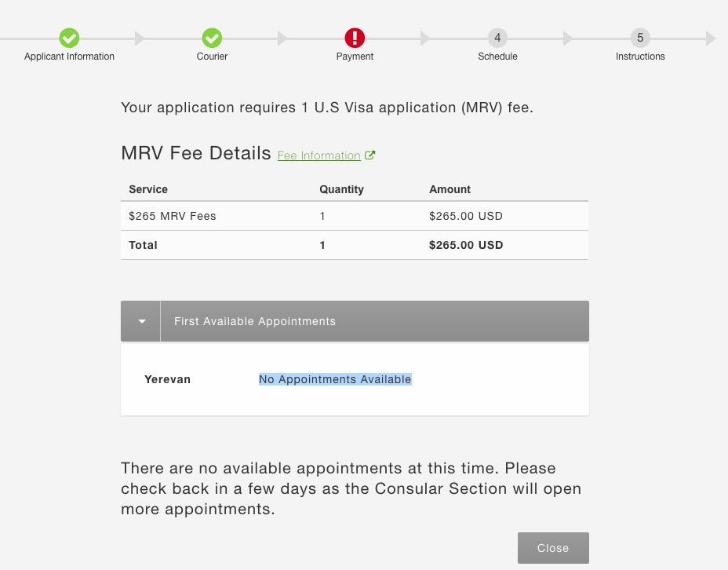Click the green checkmark above Courier
This screenshot has height=570, width=728.
[212, 38]
